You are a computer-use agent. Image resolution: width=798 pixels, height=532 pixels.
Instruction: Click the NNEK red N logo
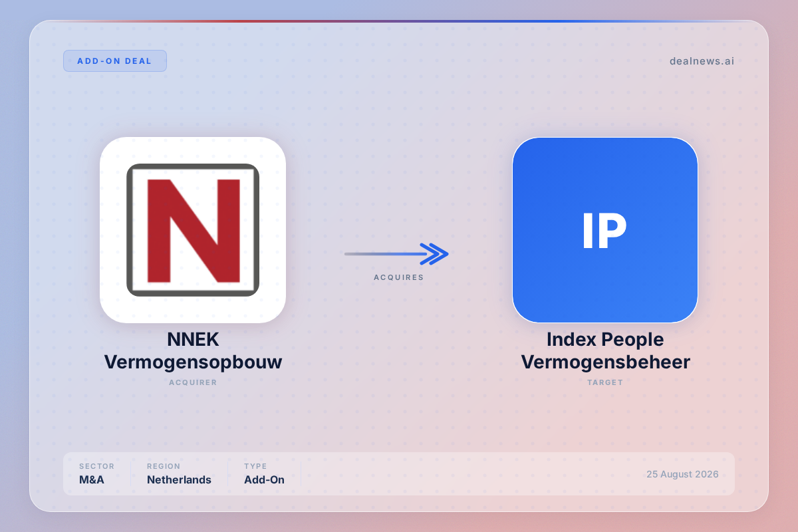pyautogui.click(x=193, y=230)
